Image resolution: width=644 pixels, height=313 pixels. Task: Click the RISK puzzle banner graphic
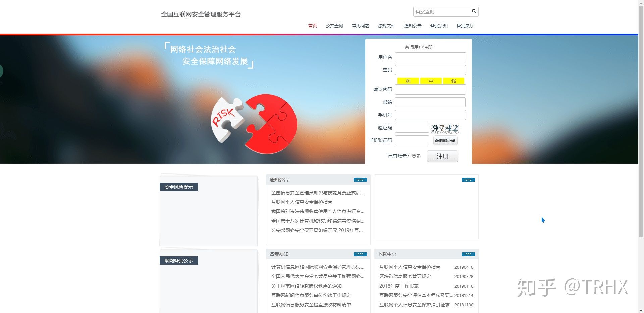254,124
